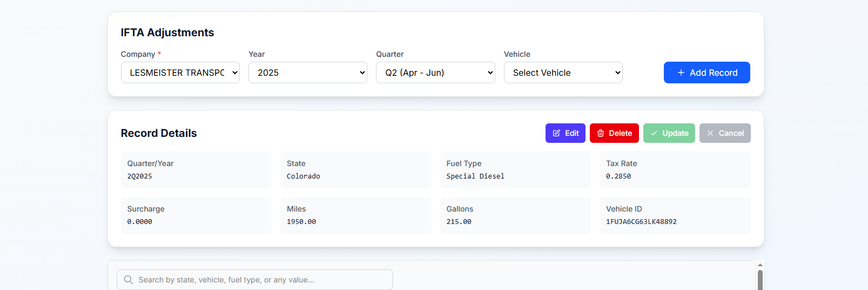Viewport: 868px width, 290px height.
Task: Open the Company dropdown
Action: coord(180,72)
